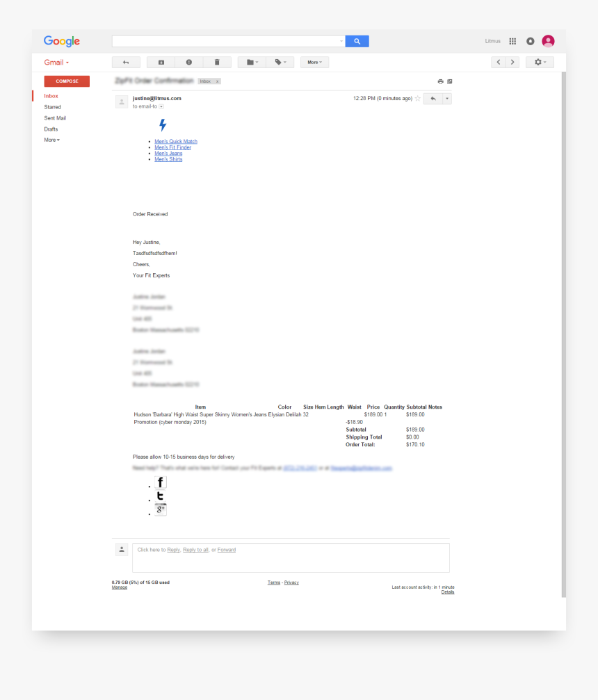Viewport: 598px width, 700px height.
Task: Click the Google logo
Action: (62, 41)
